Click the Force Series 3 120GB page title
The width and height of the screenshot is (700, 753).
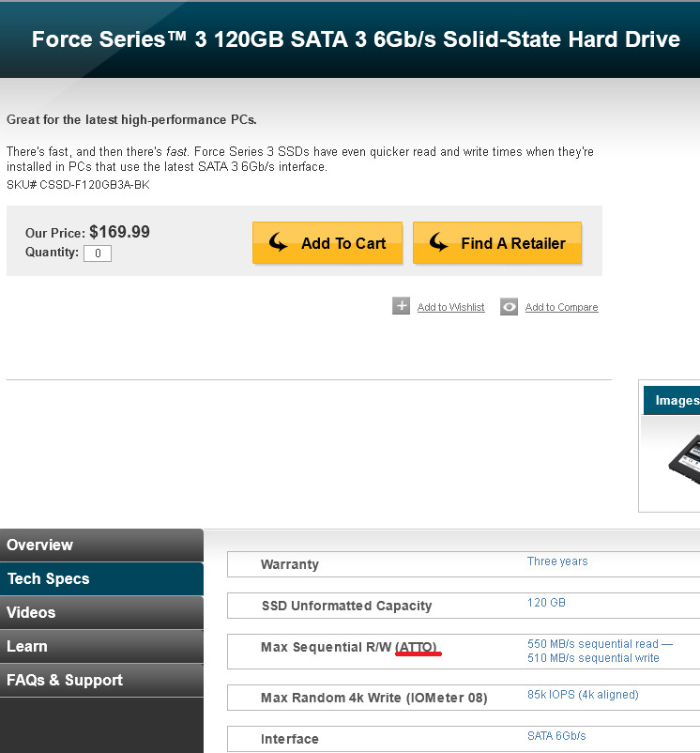click(356, 39)
